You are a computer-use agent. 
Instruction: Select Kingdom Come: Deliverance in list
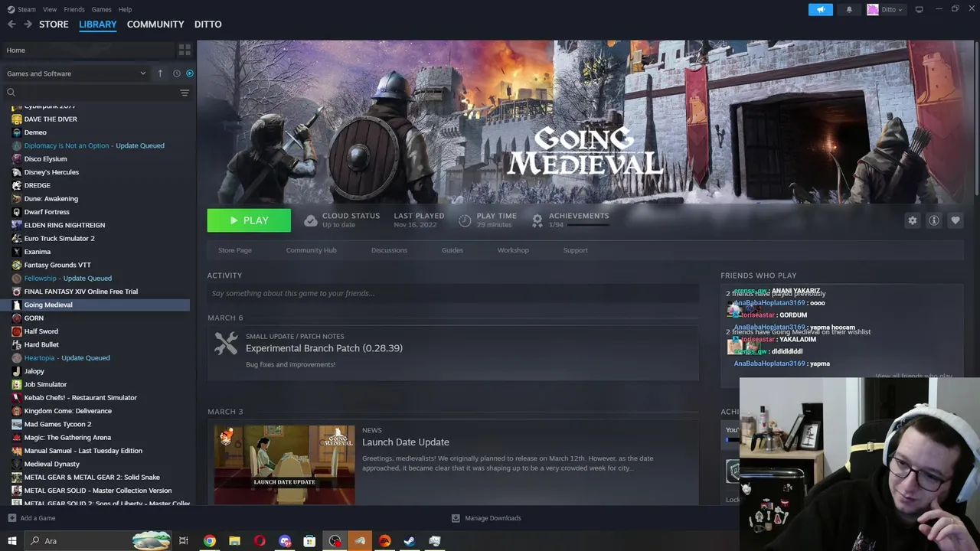click(67, 411)
